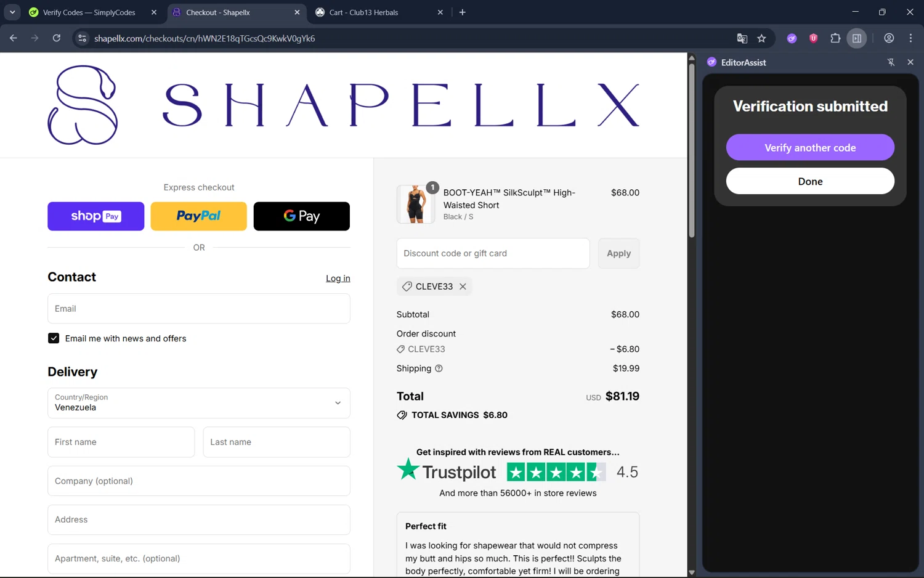Image resolution: width=924 pixels, height=578 pixels.
Task: Unpin the EditorAssist side panel
Action: (x=891, y=62)
